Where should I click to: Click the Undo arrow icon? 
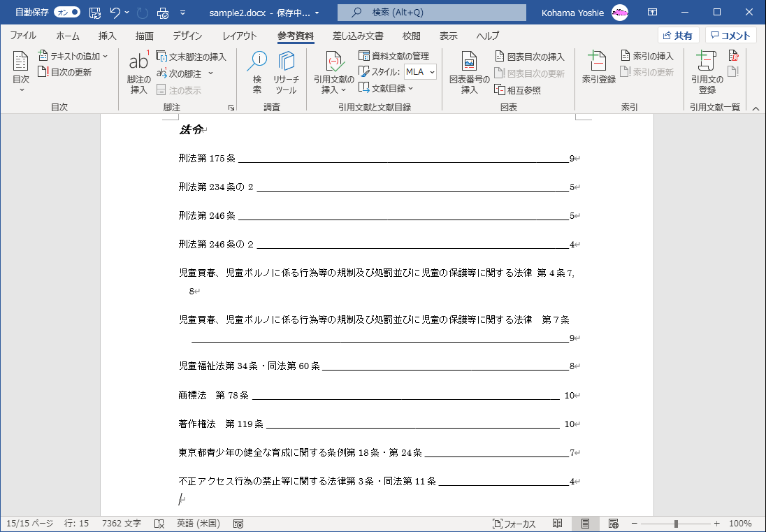point(115,13)
